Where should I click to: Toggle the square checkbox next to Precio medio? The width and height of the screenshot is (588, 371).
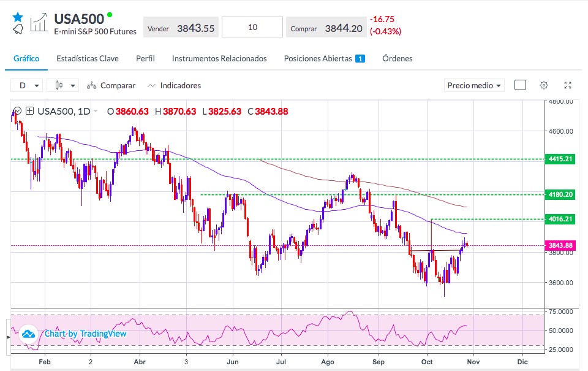tap(520, 85)
